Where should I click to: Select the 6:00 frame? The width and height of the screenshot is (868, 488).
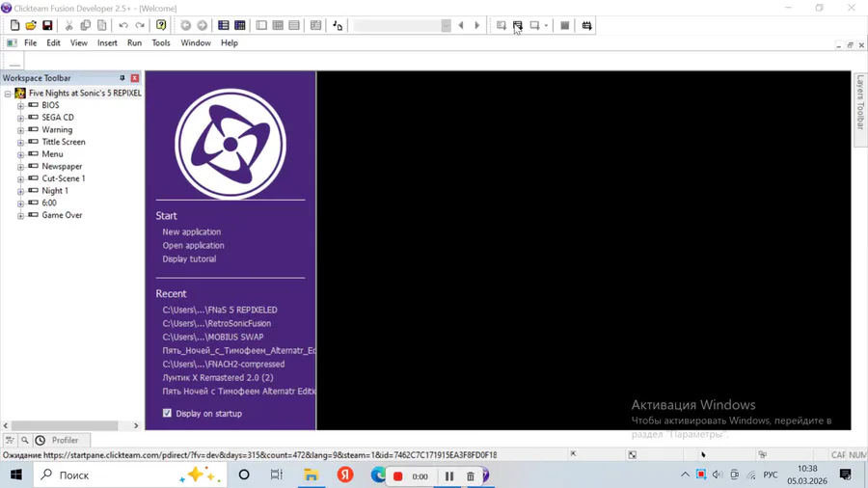coord(49,203)
